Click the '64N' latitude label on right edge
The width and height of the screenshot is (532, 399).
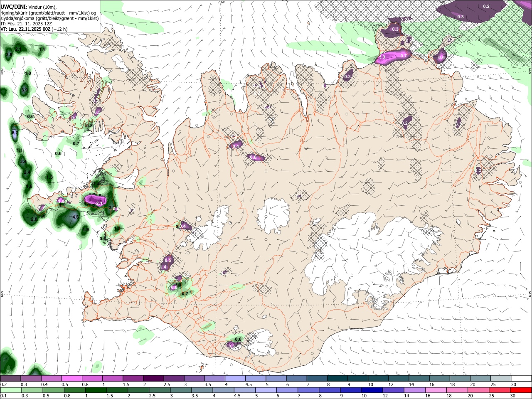(530, 293)
